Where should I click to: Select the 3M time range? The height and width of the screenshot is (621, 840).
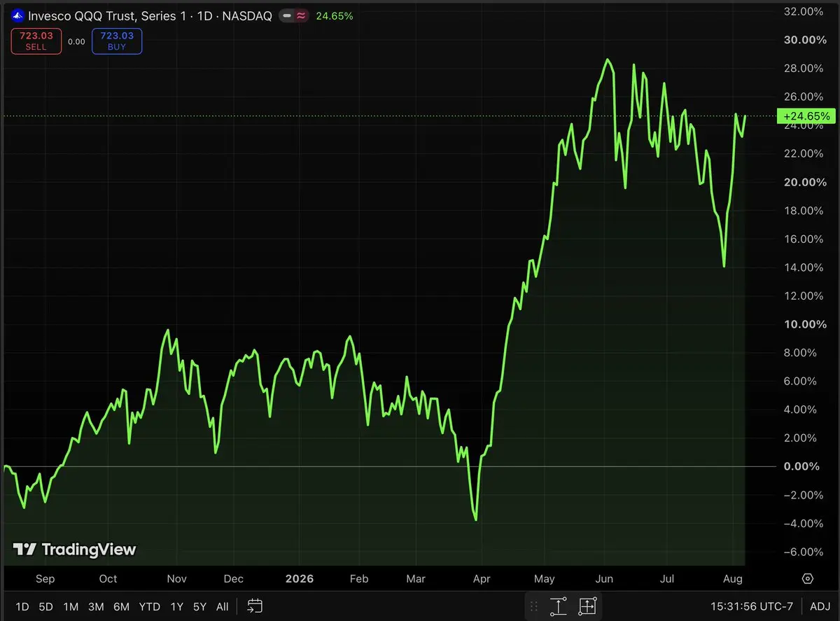coord(96,606)
